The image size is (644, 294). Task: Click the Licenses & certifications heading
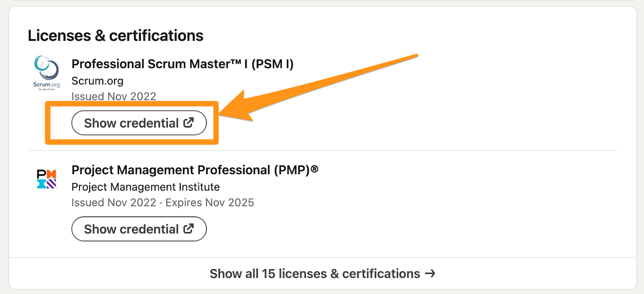click(116, 36)
